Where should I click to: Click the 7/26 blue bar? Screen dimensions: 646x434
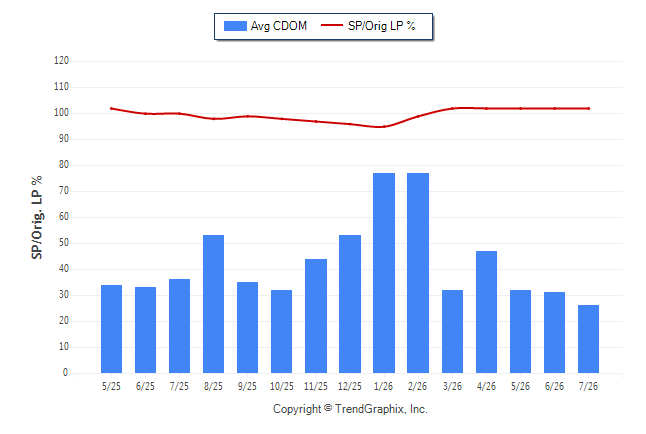[588, 339]
